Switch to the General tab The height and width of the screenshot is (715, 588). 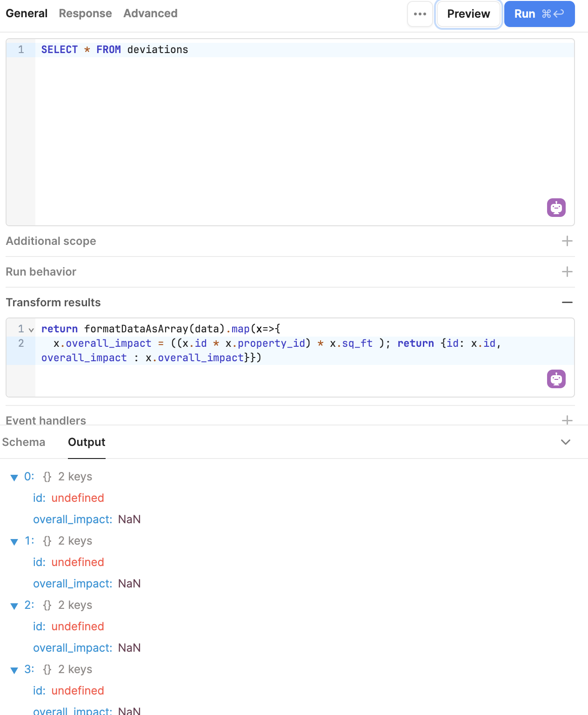[x=27, y=13]
